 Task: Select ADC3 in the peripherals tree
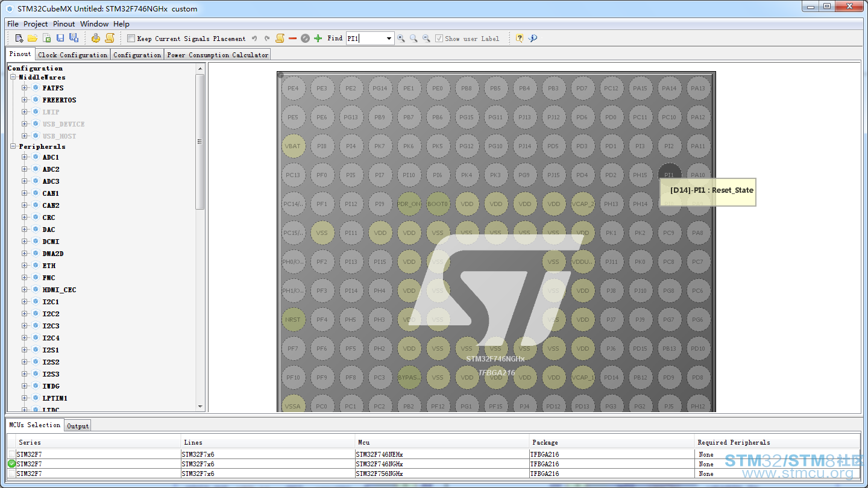point(51,181)
